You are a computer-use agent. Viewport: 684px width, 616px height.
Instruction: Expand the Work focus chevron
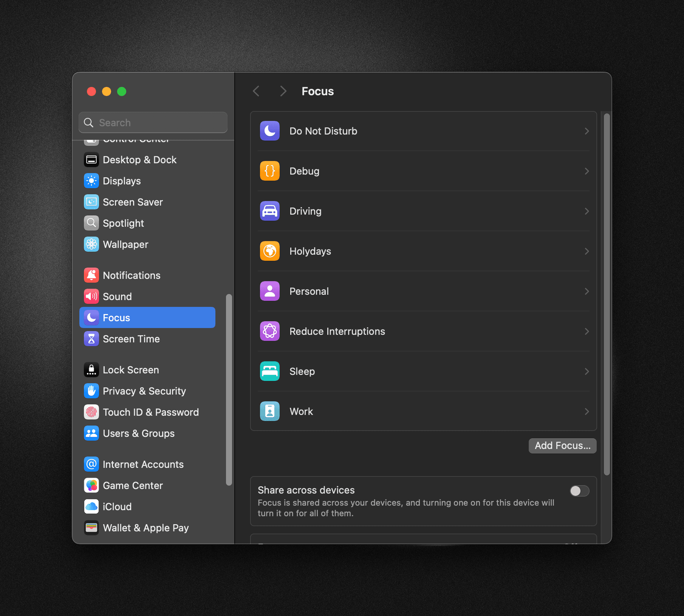pos(586,411)
